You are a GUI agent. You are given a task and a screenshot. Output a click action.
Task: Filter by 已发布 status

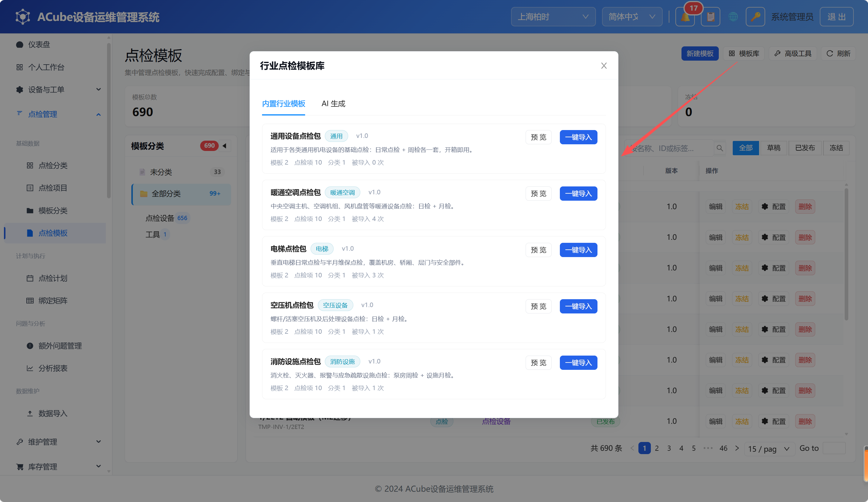point(805,148)
